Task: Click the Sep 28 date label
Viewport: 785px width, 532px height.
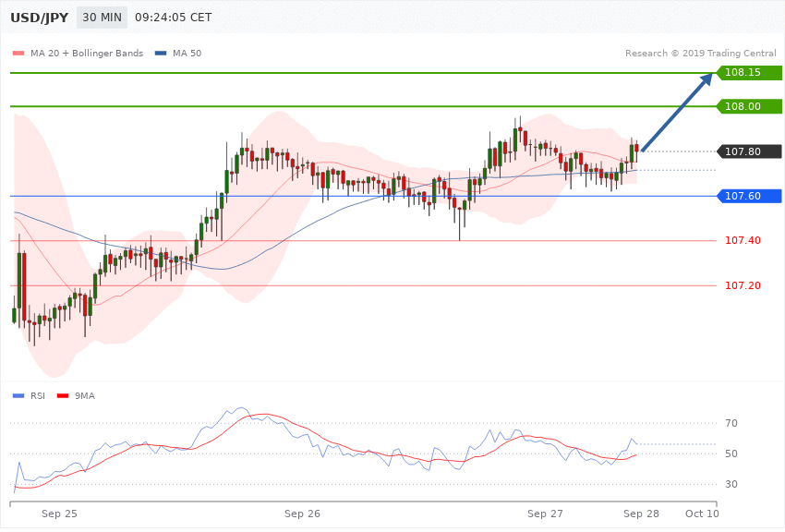Action: click(x=641, y=514)
